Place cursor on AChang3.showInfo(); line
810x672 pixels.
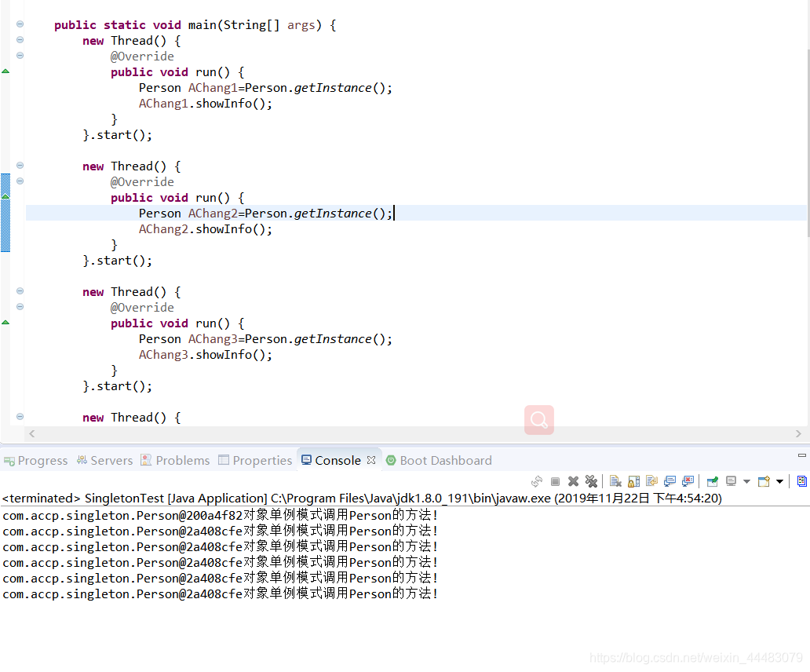[x=205, y=354]
